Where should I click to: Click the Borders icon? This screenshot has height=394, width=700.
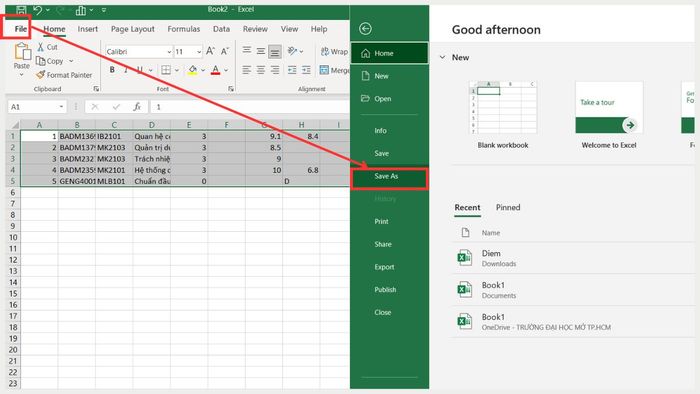166,70
